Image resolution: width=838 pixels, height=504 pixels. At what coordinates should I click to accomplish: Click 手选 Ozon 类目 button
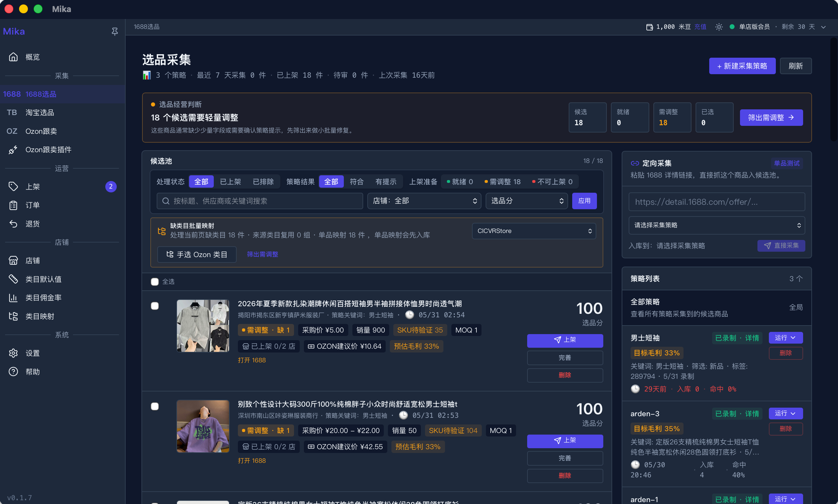[197, 254]
